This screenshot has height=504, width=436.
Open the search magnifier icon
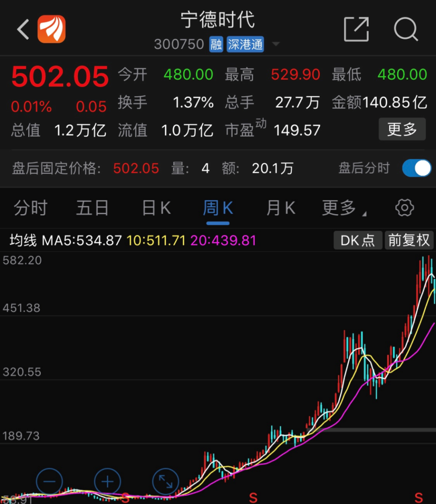click(406, 29)
